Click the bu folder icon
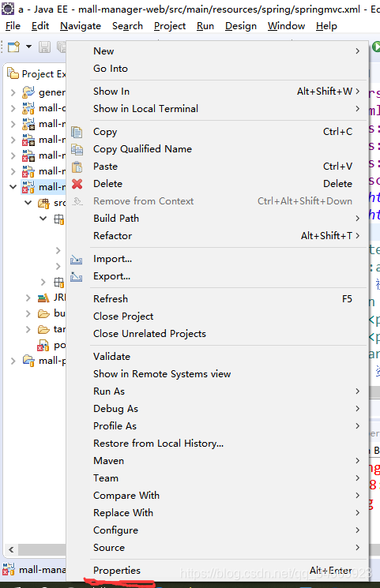The width and height of the screenshot is (380, 588). click(43, 313)
